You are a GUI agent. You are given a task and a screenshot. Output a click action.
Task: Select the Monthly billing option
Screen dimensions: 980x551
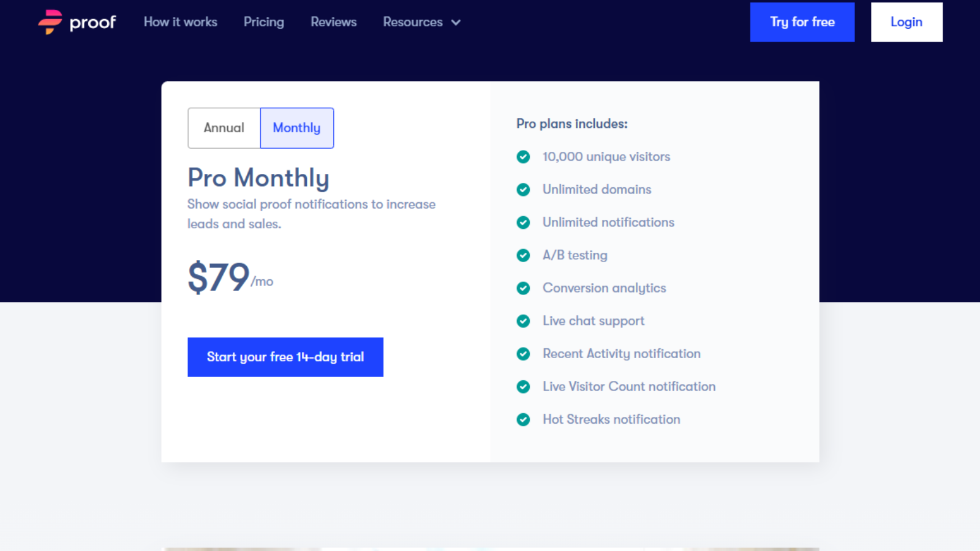297,128
